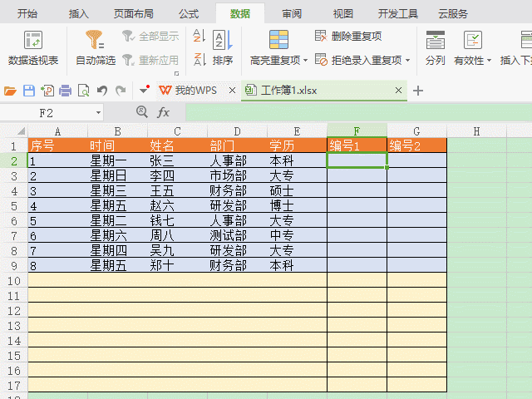This screenshot has width=532, height=399.
Task: Enable 自动筛选 auto filter
Action: tap(96, 48)
